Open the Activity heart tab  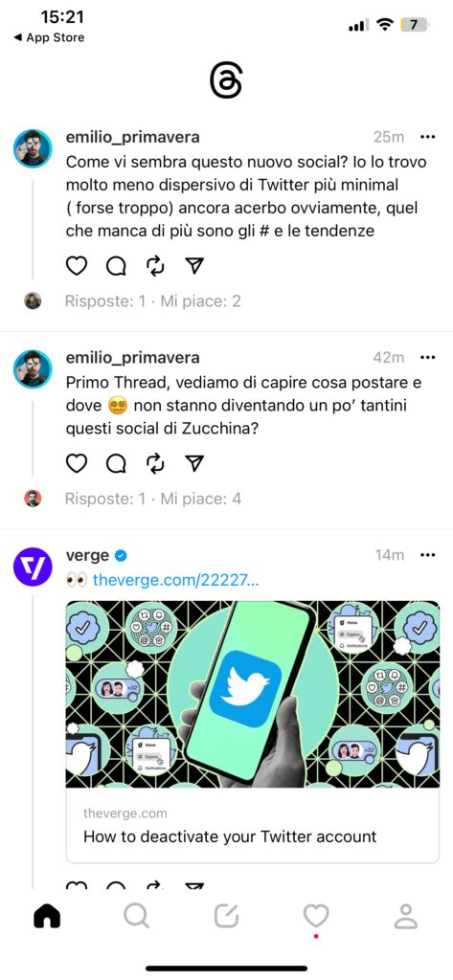(x=316, y=916)
